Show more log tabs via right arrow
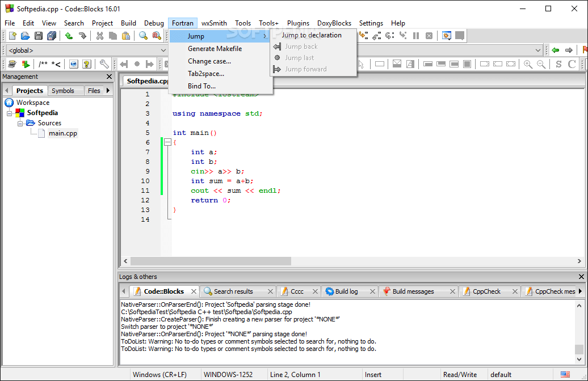588x381 pixels. (x=581, y=291)
